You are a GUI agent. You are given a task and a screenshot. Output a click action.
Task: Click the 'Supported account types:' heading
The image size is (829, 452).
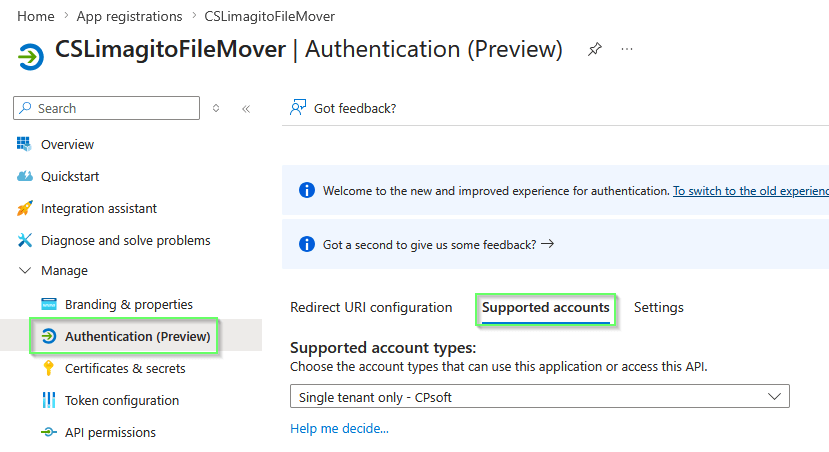(x=383, y=348)
